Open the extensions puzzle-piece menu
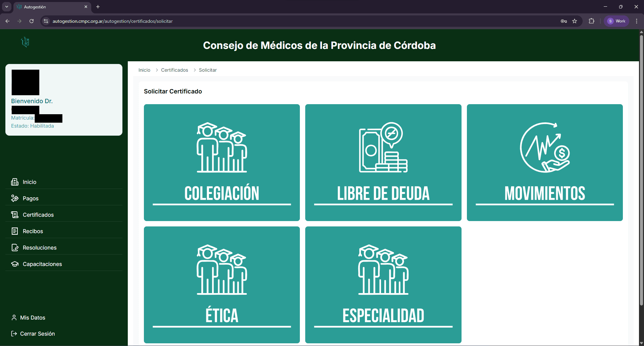Image resolution: width=644 pixels, height=346 pixels. (592, 21)
